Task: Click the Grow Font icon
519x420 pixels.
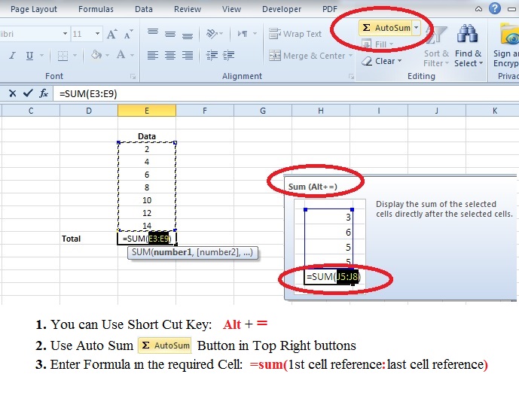Action: [112, 34]
